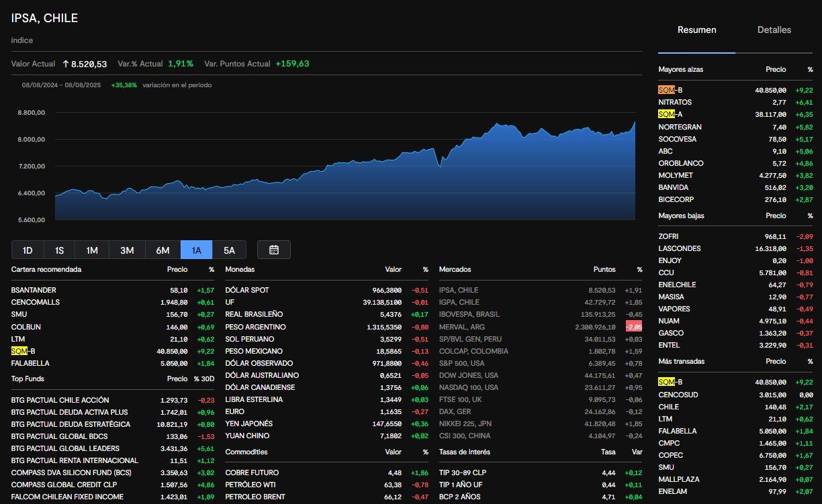Click COBRE FUTURO commodity
822x504 pixels.
pos(326,472)
